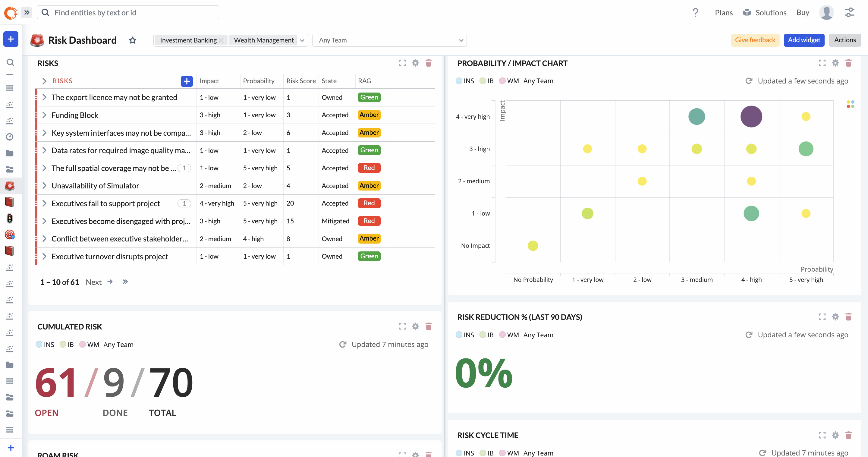The width and height of the screenshot is (868, 457).
Task: Expand the Unavailability of Simulator row
Action: tap(44, 186)
